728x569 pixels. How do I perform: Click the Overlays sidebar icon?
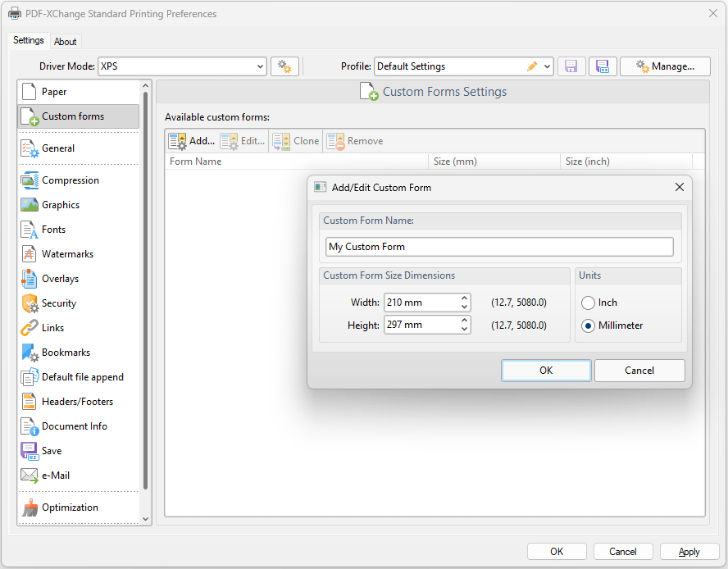[30, 279]
